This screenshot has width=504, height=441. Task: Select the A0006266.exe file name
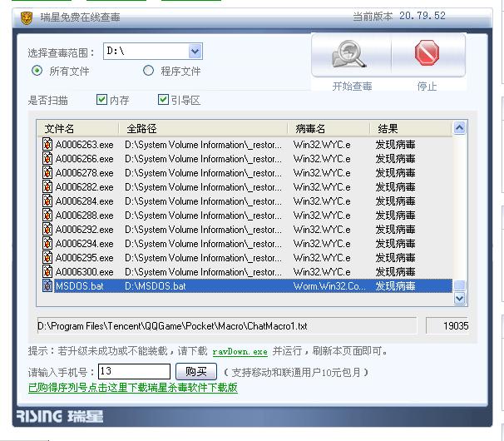[85, 159]
